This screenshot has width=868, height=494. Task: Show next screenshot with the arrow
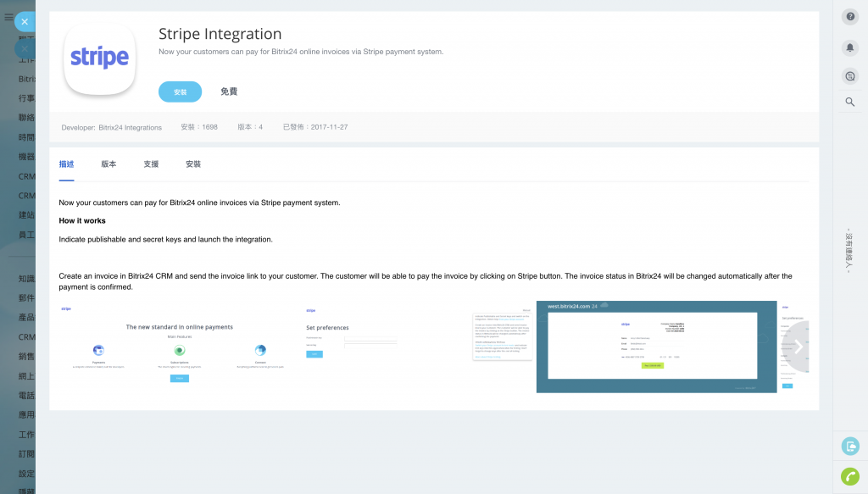coord(798,347)
